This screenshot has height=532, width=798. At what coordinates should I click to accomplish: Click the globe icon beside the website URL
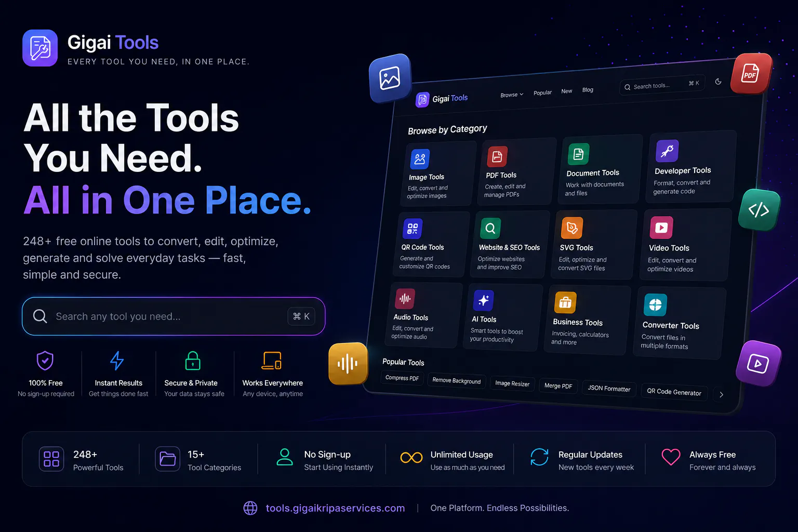coord(250,508)
